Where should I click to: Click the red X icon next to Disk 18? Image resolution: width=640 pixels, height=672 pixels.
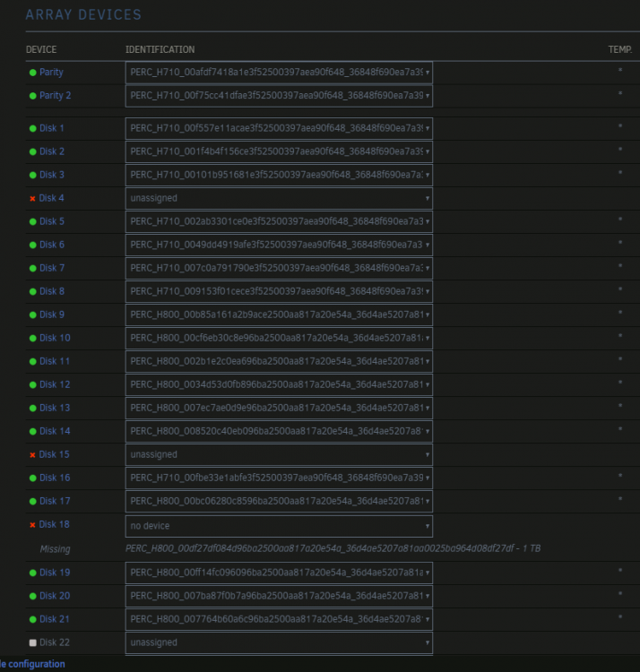click(32, 525)
